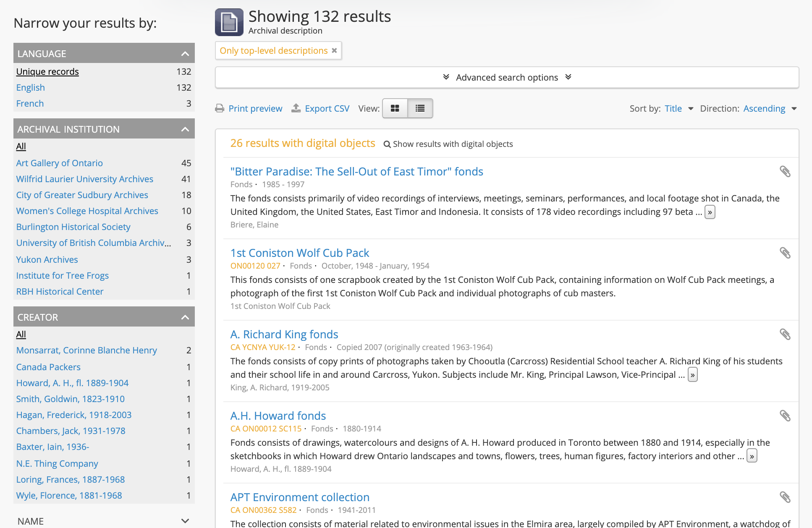Click paperclip icon for A. Richard King fonds
Image resolution: width=812 pixels, height=528 pixels.
tap(785, 335)
